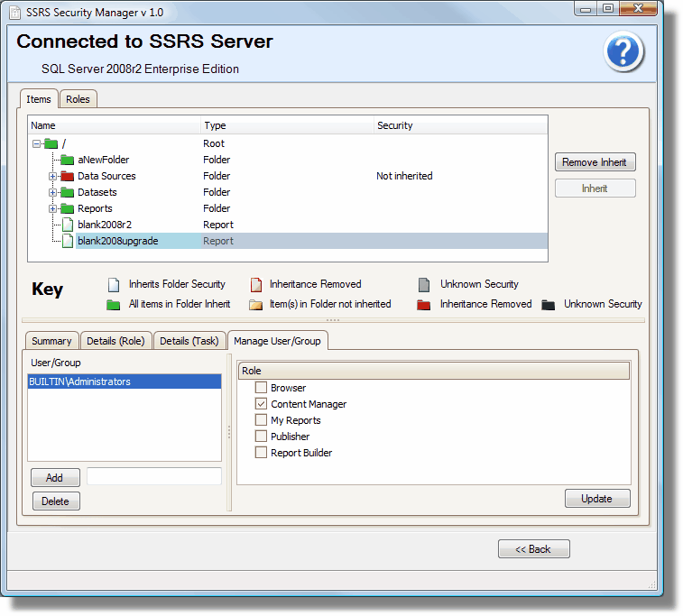
Task: Click the Add user button
Action: [x=55, y=478]
